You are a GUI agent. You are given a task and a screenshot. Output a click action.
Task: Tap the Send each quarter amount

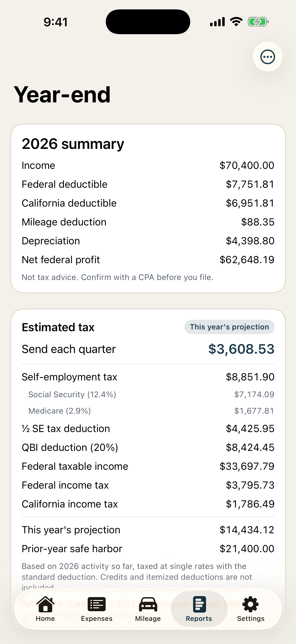(x=241, y=349)
